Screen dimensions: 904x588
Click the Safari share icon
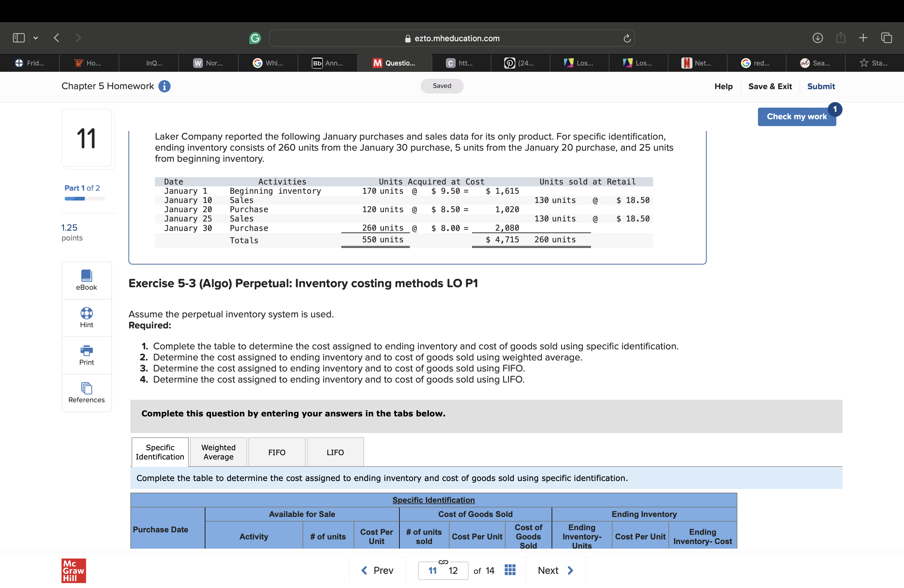(841, 38)
